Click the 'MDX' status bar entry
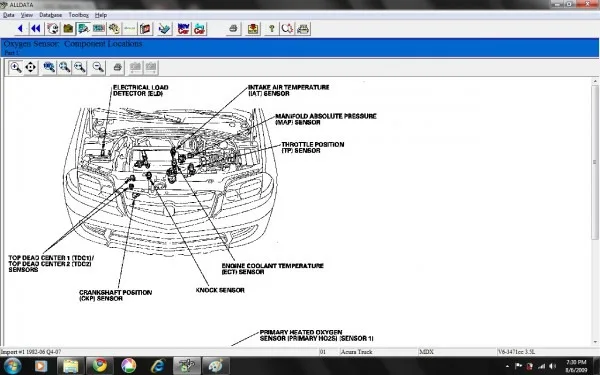 coord(427,352)
